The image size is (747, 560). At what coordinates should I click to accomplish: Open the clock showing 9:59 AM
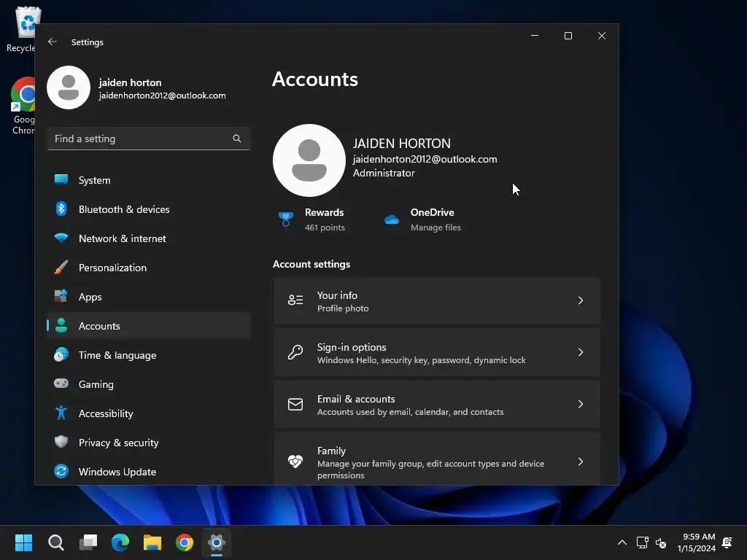(697, 542)
